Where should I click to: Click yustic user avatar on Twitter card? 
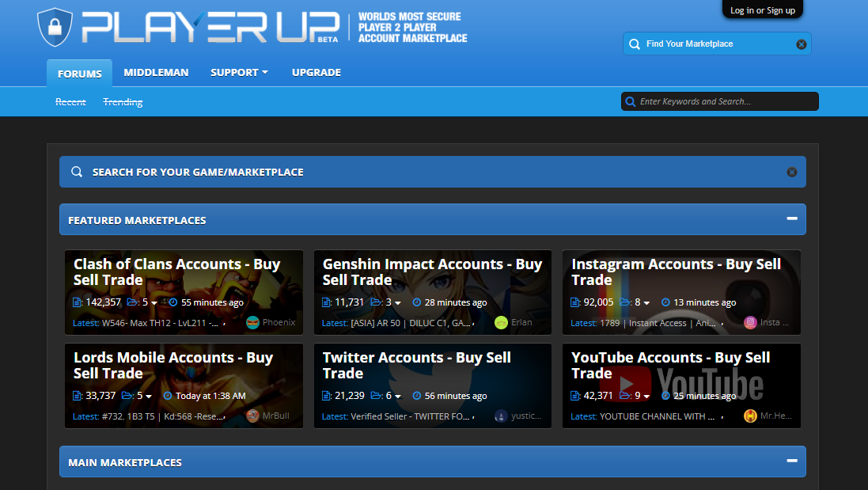pos(501,416)
